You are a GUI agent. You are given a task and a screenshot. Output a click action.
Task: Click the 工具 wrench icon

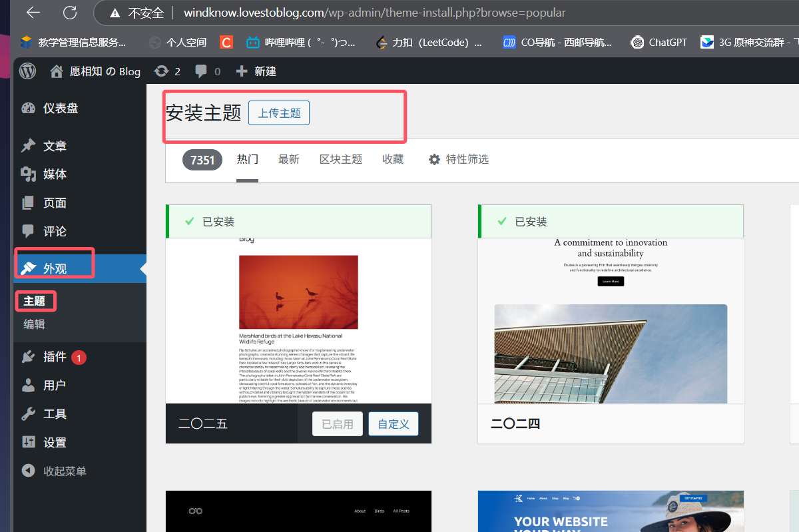tap(28, 413)
